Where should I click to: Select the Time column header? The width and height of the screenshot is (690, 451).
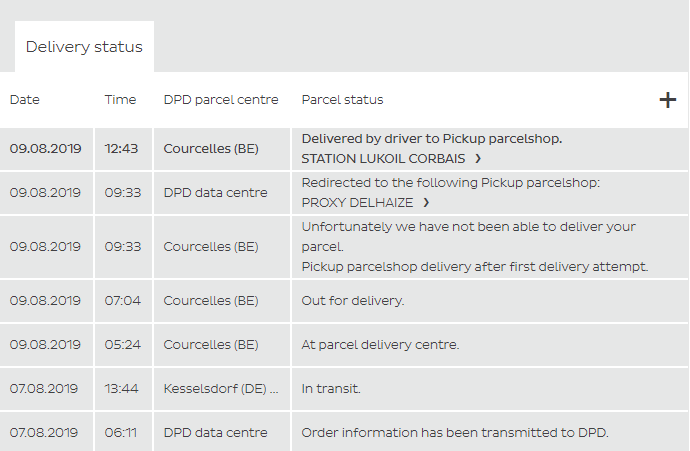120,99
